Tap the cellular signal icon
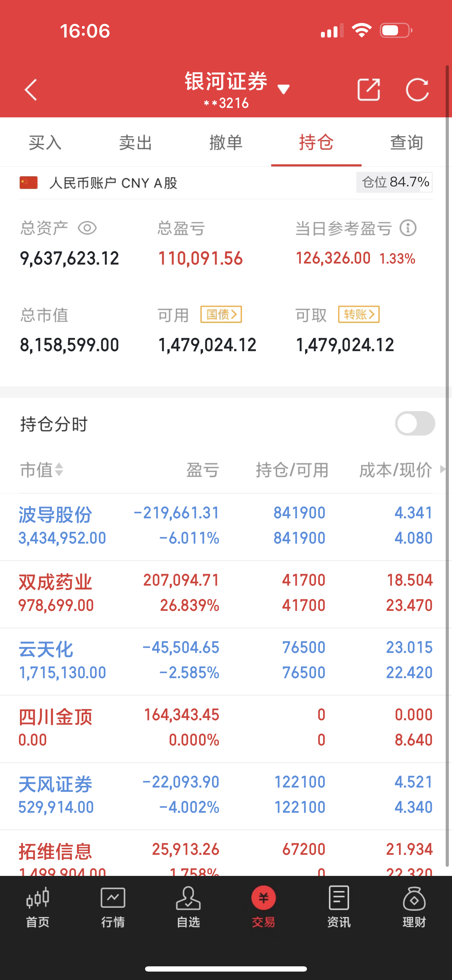The width and height of the screenshot is (452, 980). point(332,30)
